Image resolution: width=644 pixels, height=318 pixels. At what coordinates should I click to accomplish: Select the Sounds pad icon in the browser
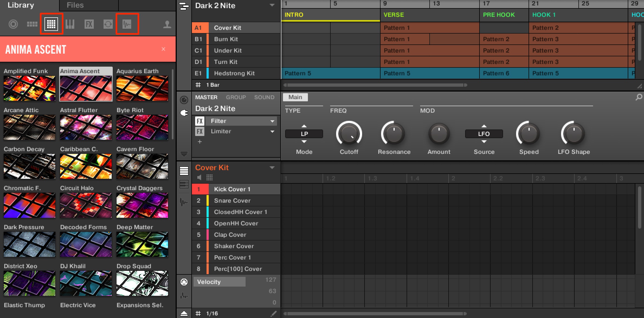click(51, 24)
